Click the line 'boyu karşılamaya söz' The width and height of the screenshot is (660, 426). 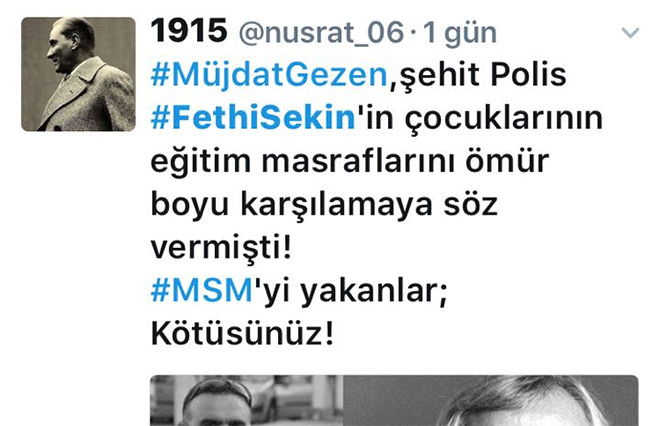click(x=324, y=205)
